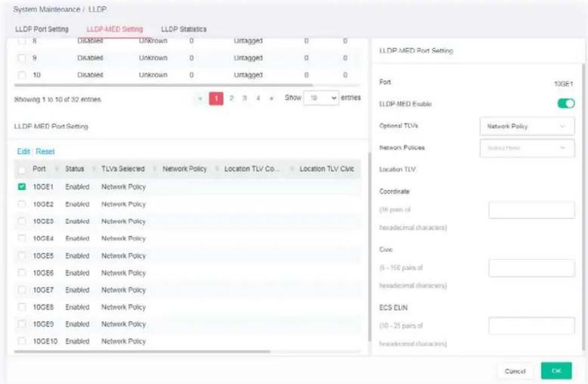The image size is (588, 384).
Task: Click the horizontal scrollbar under upper table
Action: pyautogui.click(x=163, y=85)
